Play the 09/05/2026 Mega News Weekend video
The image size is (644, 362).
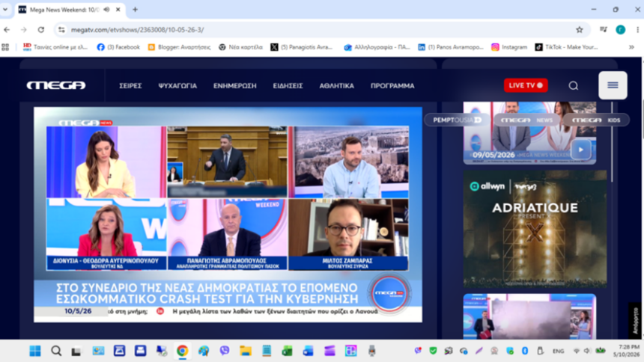click(x=580, y=150)
